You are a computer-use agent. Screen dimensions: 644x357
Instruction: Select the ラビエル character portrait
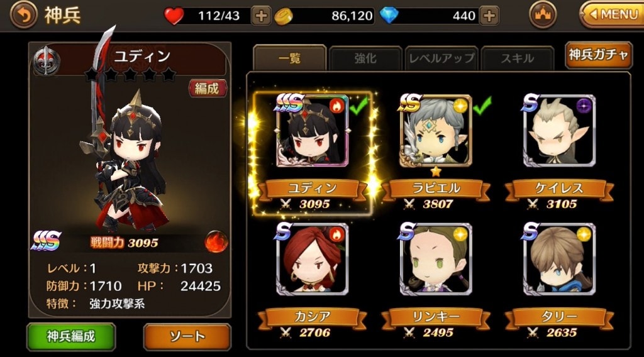[436, 131]
